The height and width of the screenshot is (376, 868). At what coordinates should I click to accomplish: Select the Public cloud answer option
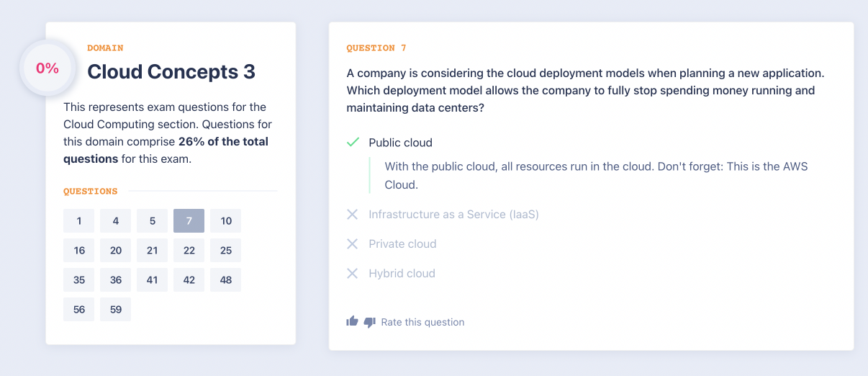(400, 143)
